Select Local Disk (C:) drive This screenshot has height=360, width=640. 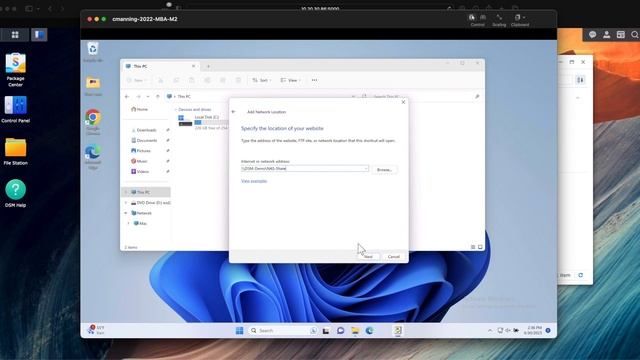202,122
